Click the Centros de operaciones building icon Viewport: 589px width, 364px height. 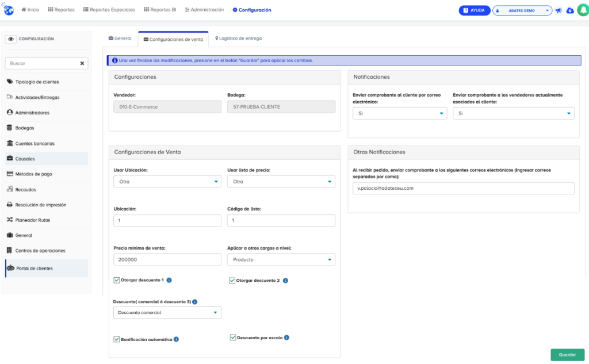point(9,250)
